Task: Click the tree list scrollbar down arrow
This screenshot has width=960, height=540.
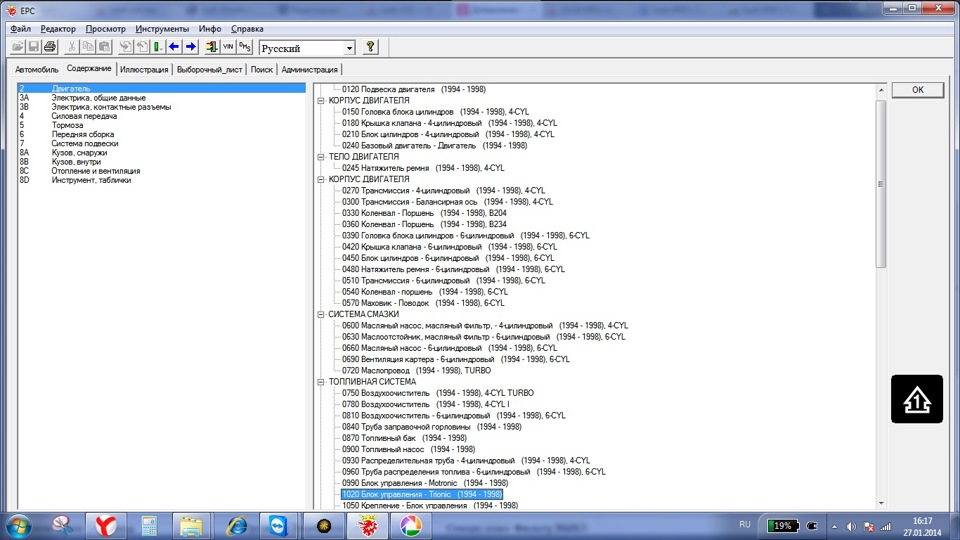Action: click(881, 503)
